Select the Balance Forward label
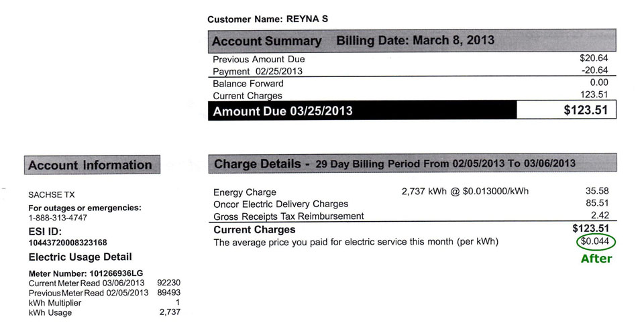644x323 pixels. [248, 84]
